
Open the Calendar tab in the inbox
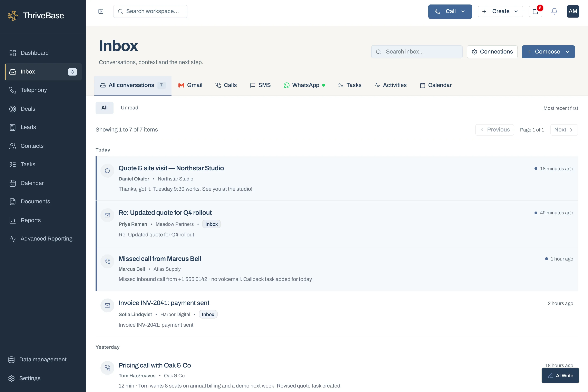[x=436, y=85]
